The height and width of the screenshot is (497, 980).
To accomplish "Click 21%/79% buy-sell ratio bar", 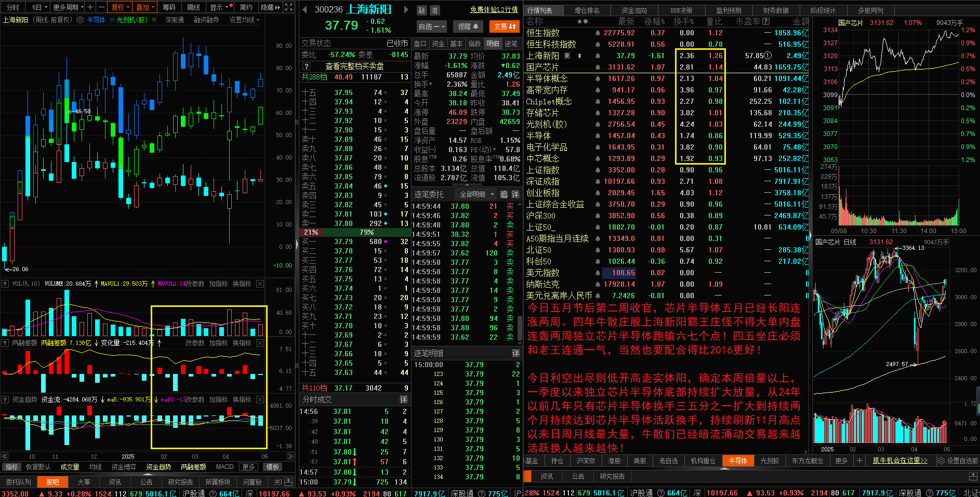I will point(354,232).
